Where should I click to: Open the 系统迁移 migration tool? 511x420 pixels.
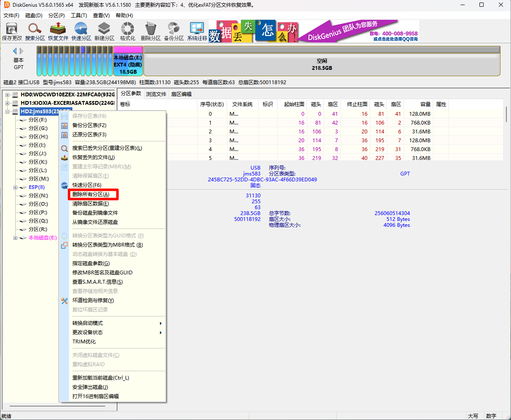click(197, 32)
